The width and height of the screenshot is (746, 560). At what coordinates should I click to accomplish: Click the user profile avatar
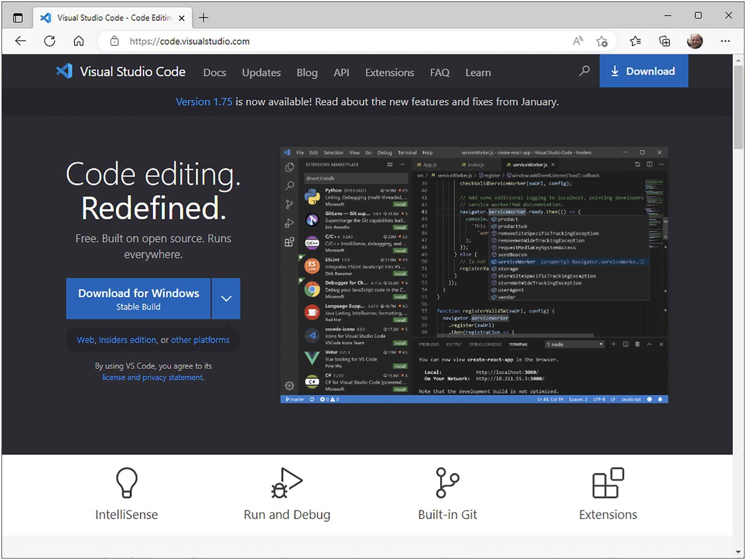pyautogui.click(x=695, y=41)
